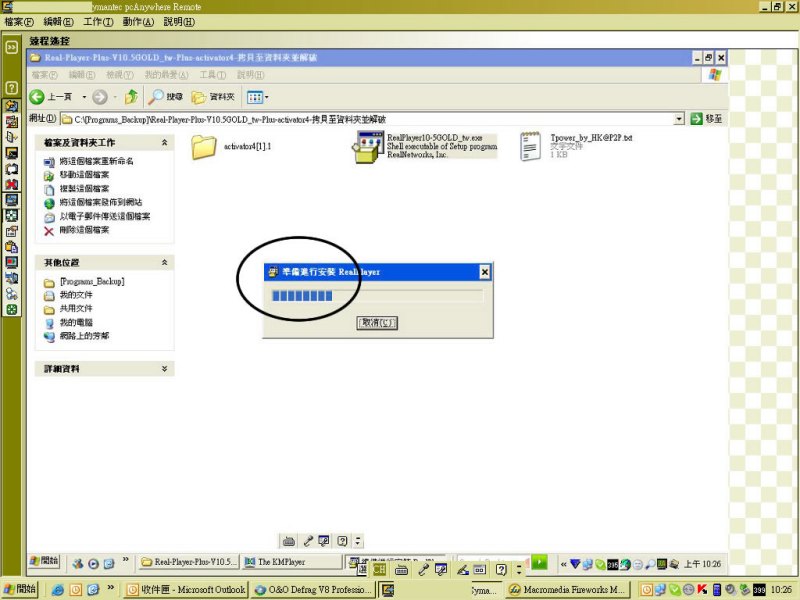Click 刪除這個檔案 delete file link
The image size is (800, 600).
click(x=84, y=230)
